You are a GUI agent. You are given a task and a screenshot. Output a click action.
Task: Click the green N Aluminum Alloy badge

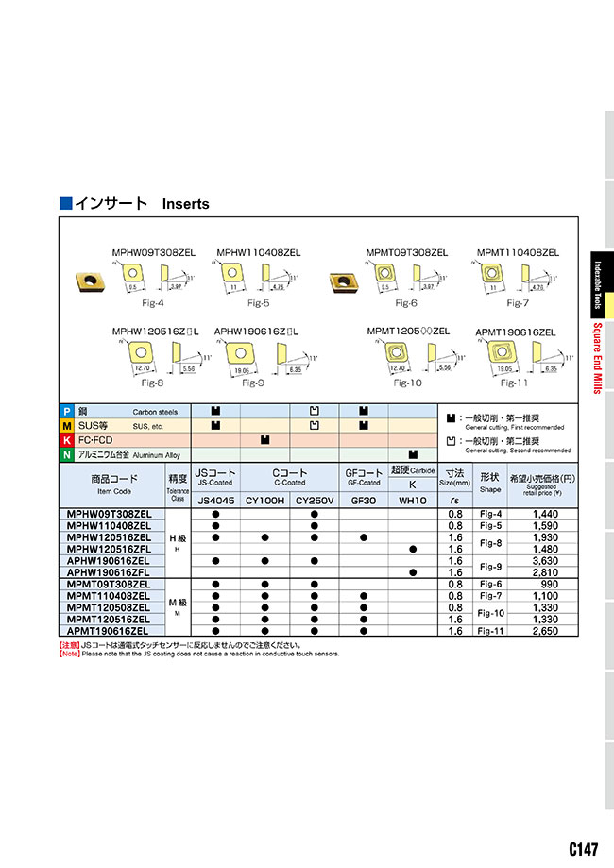pyautogui.click(x=66, y=454)
